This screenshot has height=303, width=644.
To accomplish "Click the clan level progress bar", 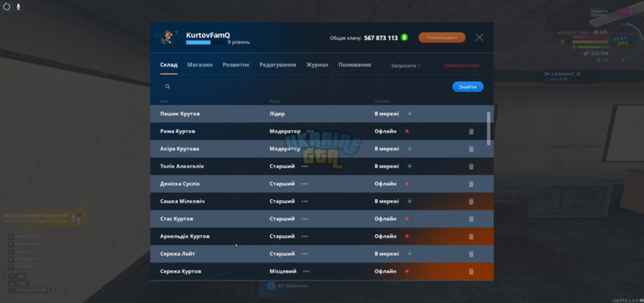I will tap(205, 42).
